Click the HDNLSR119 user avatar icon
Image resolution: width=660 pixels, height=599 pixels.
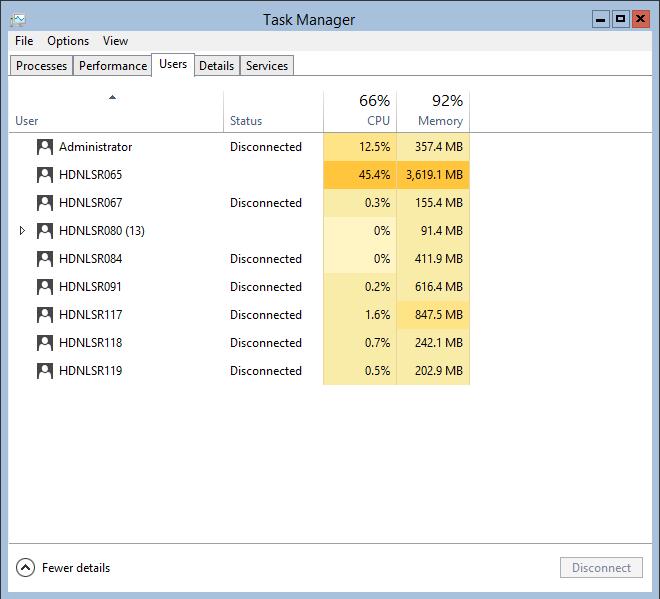pyautogui.click(x=44, y=371)
